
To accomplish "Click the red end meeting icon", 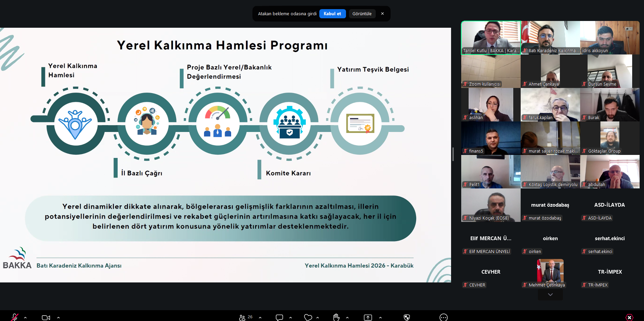I will click(629, 317).
